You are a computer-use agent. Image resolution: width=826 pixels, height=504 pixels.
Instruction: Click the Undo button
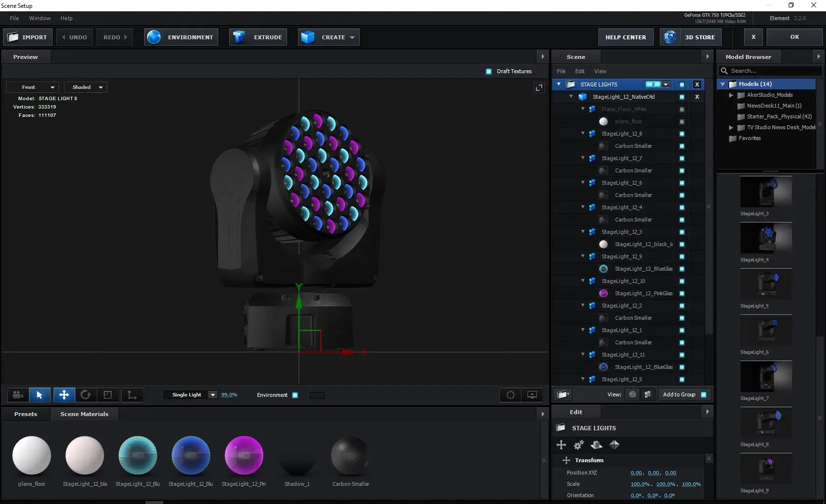click(74, 37)
